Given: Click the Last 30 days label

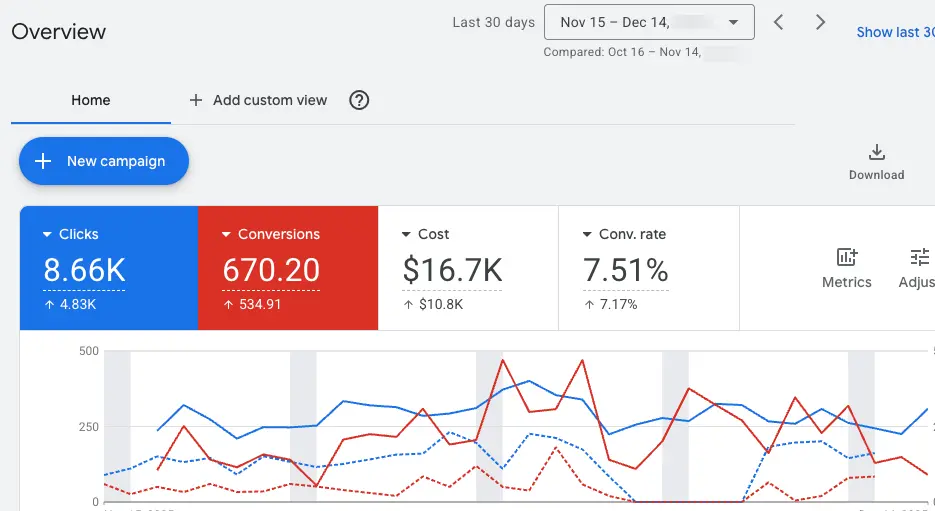Looking at the screenshot, I should (494, 23).
